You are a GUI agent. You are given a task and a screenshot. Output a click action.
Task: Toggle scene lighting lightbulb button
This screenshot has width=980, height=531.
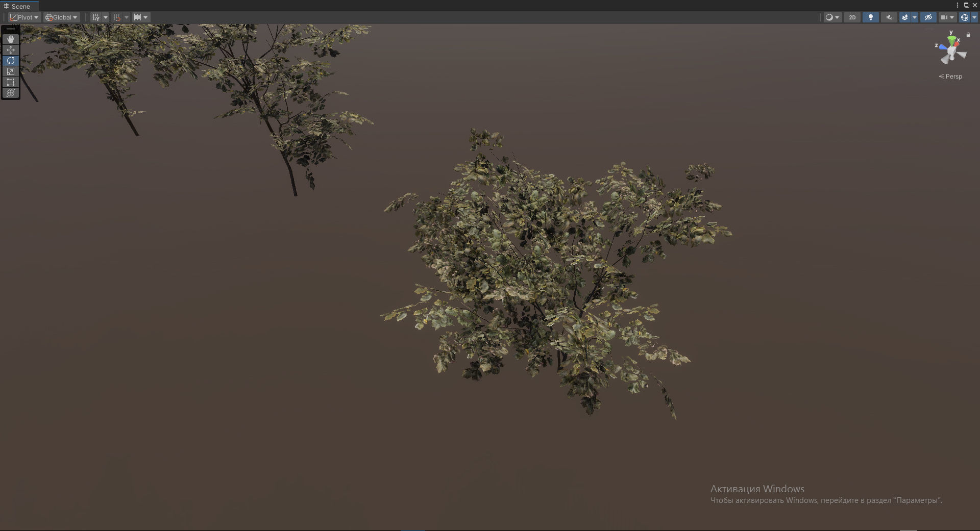point(871,17)
